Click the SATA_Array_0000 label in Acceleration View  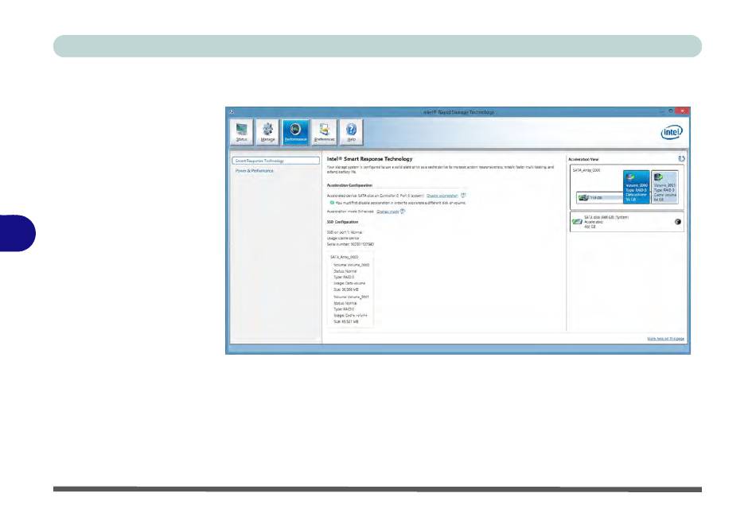click(586, 170)
